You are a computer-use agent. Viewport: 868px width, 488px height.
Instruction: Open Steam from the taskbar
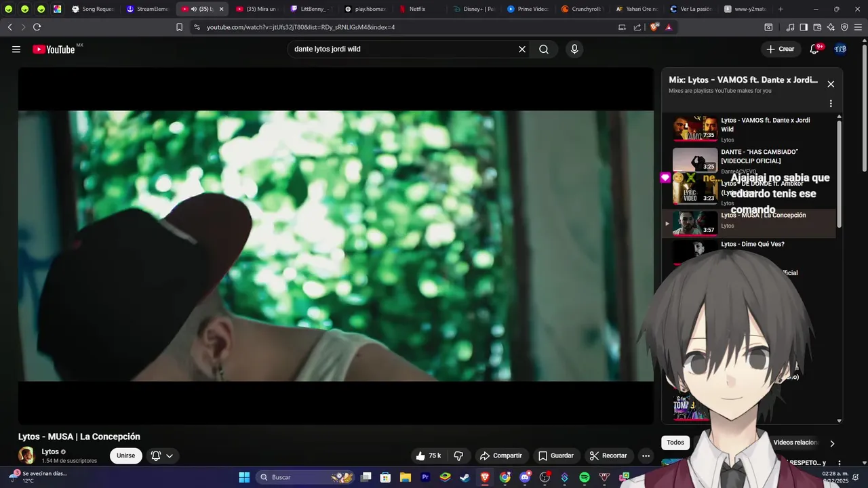click(465, 477)
